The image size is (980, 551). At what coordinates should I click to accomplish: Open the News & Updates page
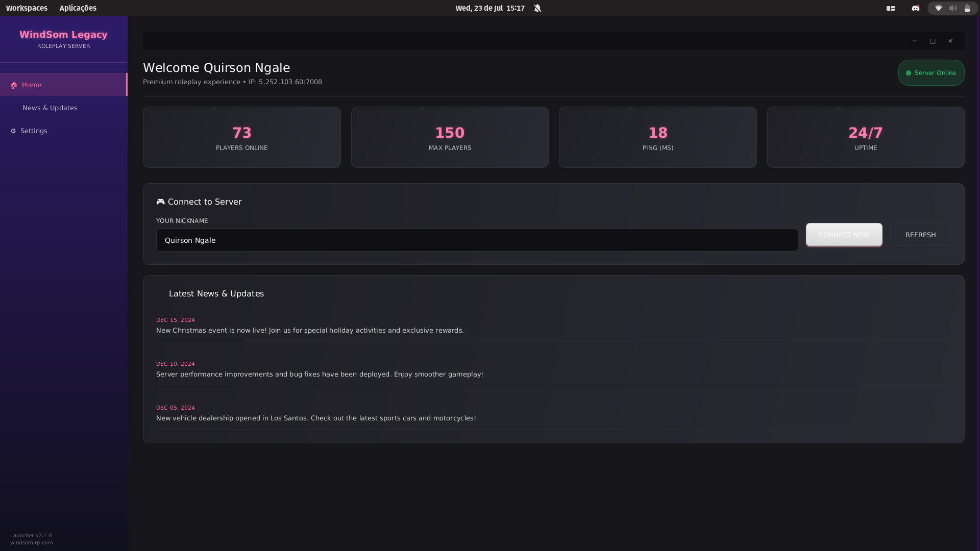(x=50, y=108)
